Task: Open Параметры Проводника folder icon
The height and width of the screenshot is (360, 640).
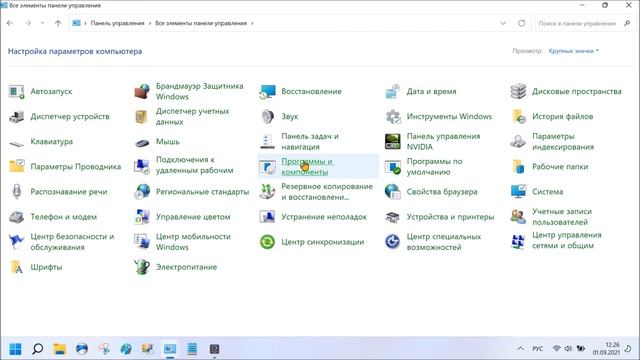Action: point(17,166)
